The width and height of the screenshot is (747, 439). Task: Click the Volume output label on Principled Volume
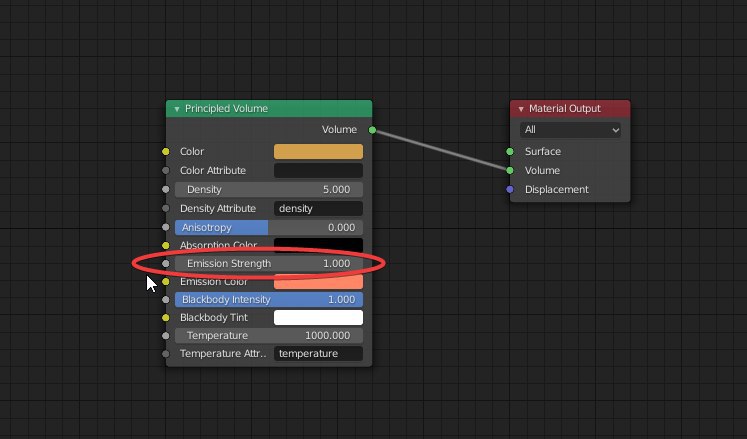coord(339,130)
